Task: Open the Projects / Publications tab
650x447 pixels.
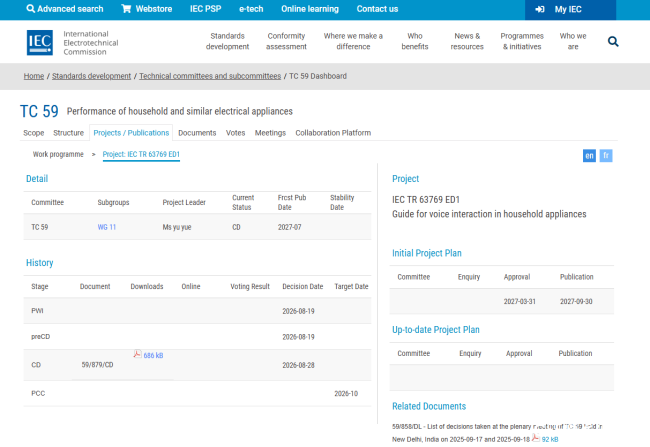Action: click(131, 133)
